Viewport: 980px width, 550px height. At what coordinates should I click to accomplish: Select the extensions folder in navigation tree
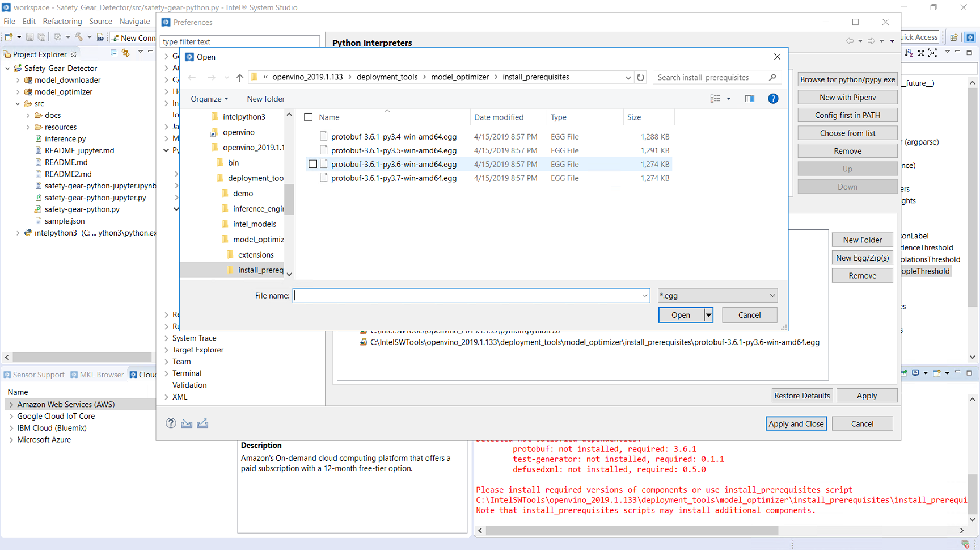[255, 255]
